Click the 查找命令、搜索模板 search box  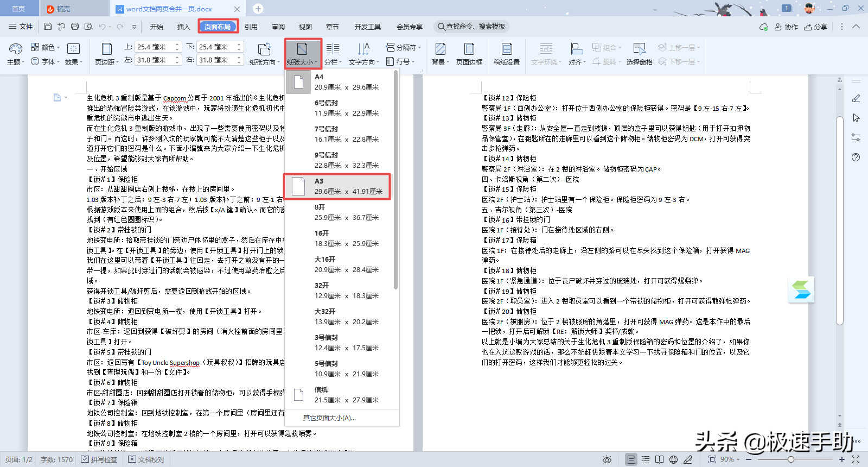click(x=472, y=27)
